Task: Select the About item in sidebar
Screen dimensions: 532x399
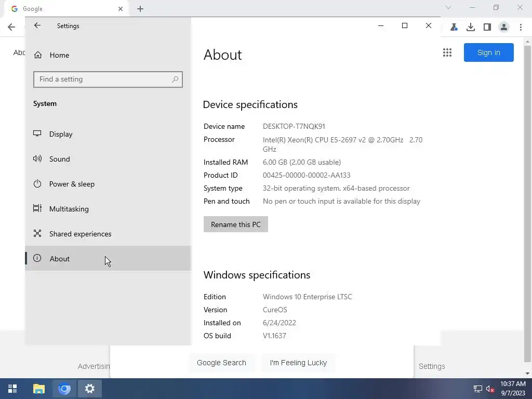Action: point(108,259)
